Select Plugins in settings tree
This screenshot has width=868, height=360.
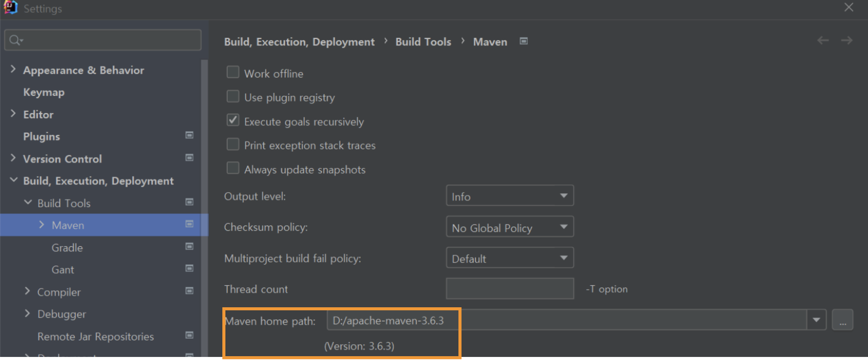(42, 136)
